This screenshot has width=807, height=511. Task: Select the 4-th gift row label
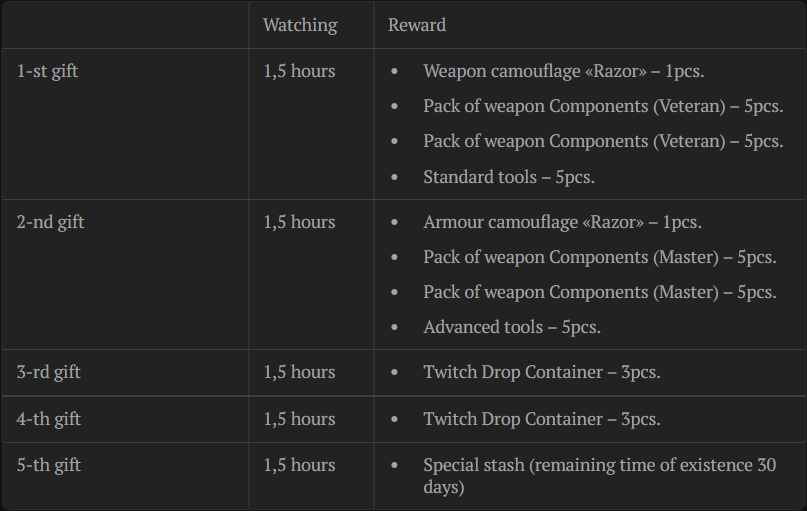click(48, 419)
